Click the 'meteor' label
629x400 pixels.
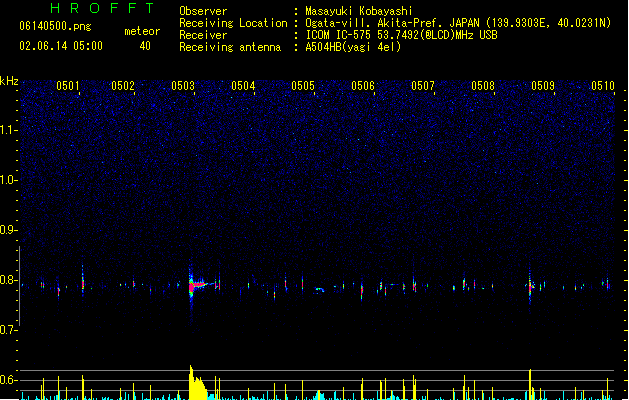pyautogui.click(x=142, y=31)
